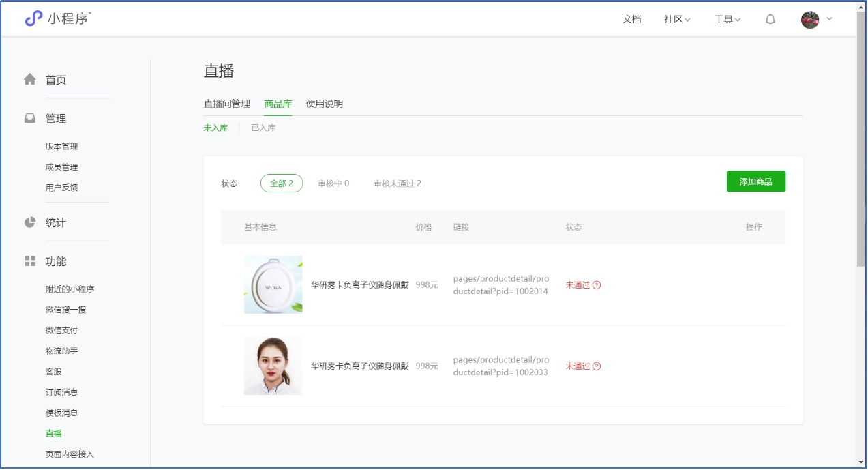Open 用户反馈 in sidebar

[62, 188]
